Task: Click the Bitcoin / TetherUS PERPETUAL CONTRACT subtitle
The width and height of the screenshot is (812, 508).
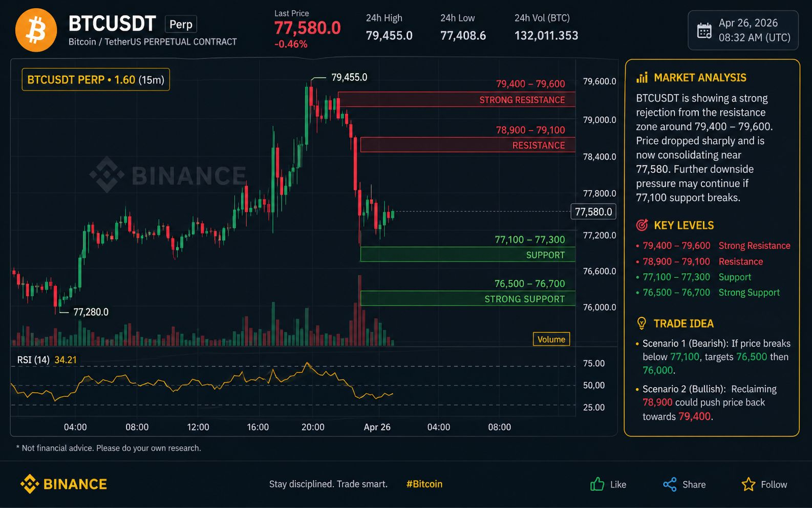Action: tap(153, 42)
